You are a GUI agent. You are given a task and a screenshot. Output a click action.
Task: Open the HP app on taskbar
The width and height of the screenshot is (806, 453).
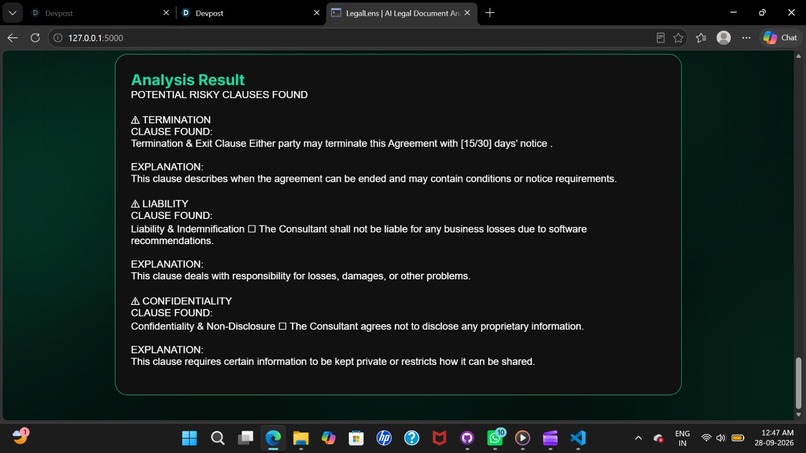(384, 438)
